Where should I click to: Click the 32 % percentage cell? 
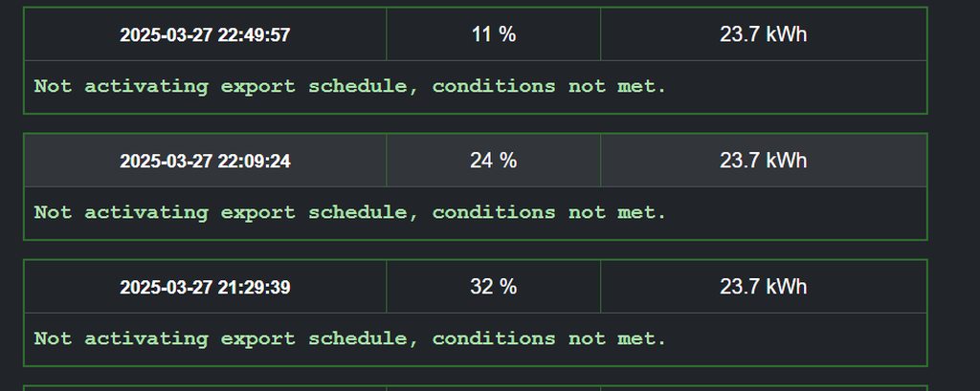(494, 287)
